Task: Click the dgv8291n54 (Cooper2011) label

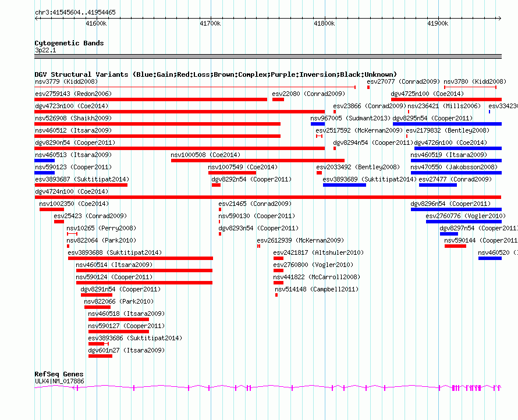Action: coord(120,289)
